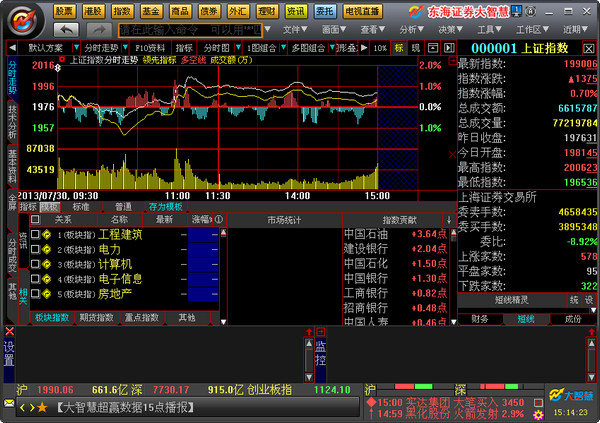Click diamond icon beside 电子信息
The image size is (600, 423).
[x=46, y=279]
